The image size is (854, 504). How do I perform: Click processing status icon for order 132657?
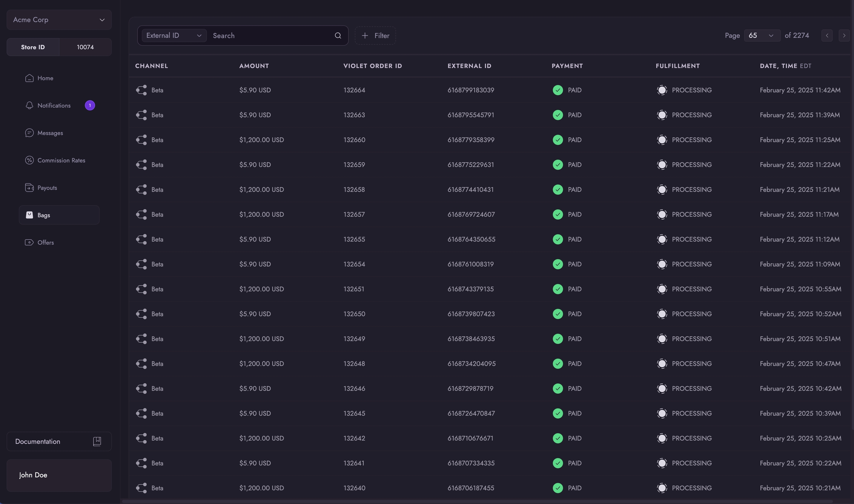(662, 214)
